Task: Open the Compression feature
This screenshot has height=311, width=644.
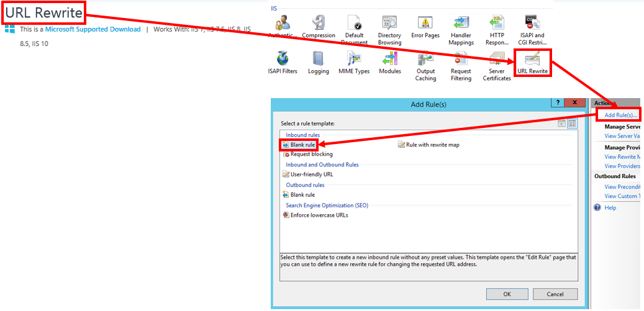Action: tap(319, 27)
